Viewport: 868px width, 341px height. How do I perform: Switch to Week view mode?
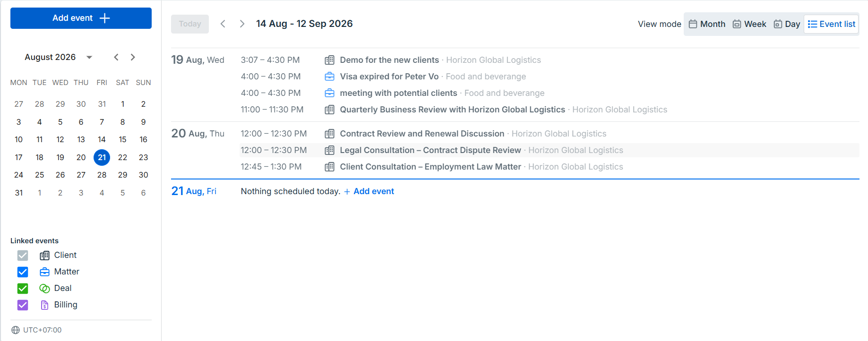[749, 24]
